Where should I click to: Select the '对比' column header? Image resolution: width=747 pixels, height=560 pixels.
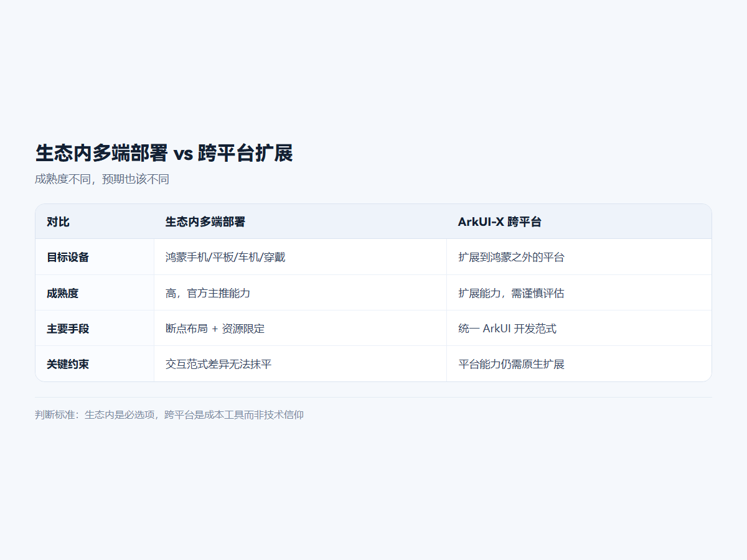click(95, 222)
